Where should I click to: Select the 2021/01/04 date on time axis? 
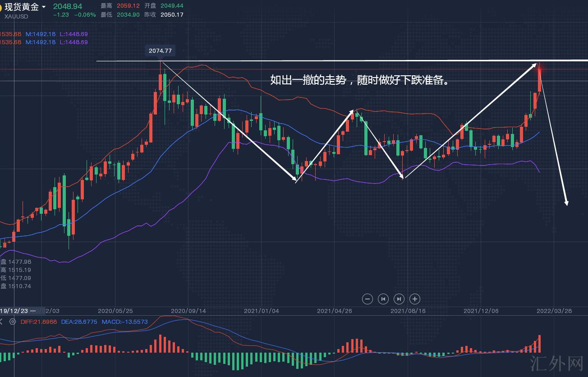(261, 311)
